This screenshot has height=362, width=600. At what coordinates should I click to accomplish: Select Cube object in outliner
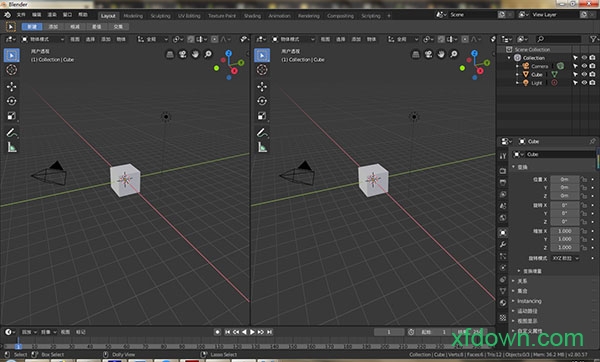click(x=536, y=74)
